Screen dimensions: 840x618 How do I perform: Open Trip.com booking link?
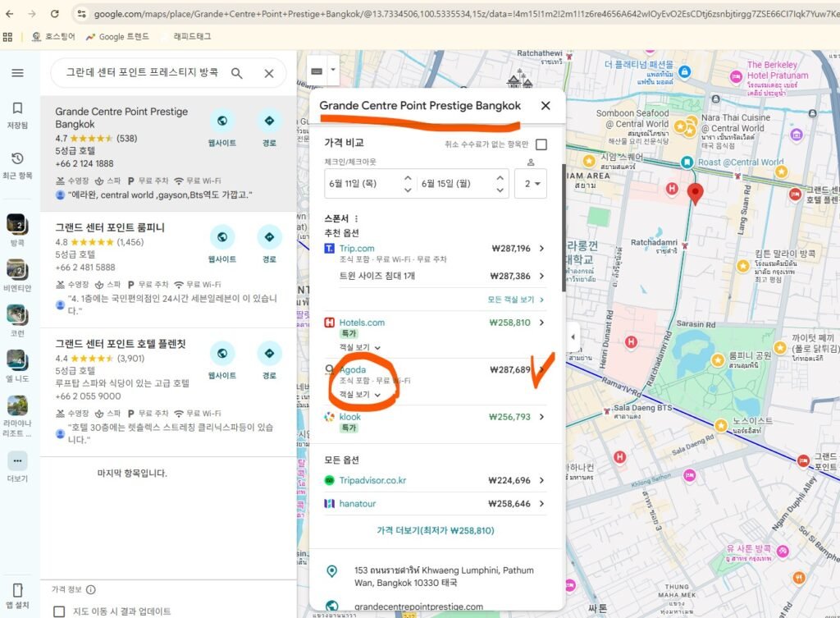point(357,248)
